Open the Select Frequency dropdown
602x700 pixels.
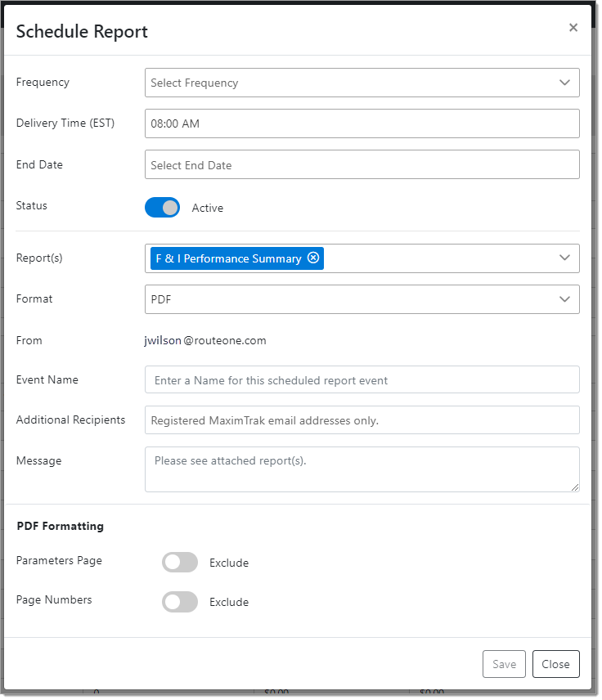[362, 83]
